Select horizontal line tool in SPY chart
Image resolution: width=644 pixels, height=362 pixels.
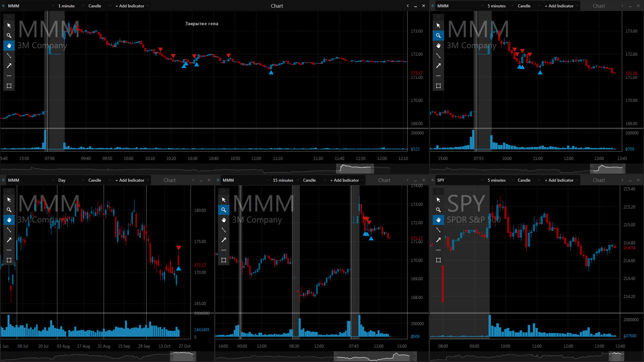coord(438,250)
